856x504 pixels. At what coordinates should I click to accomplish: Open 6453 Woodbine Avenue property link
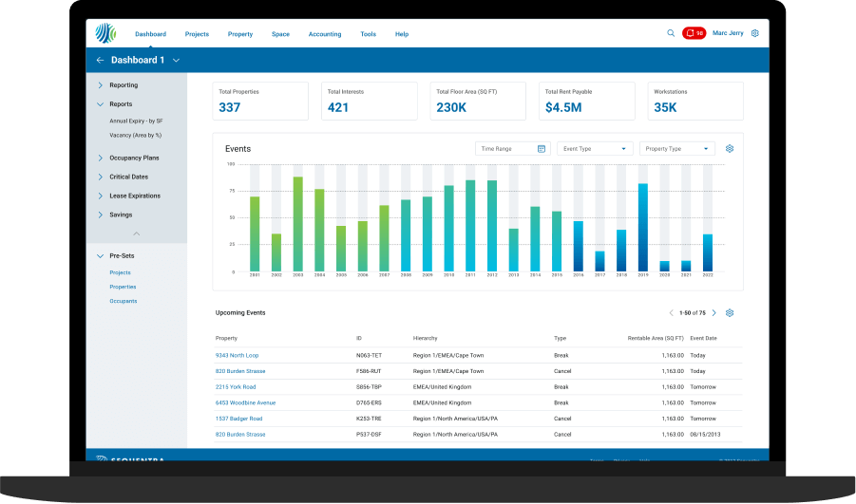[x=246, y=402]
